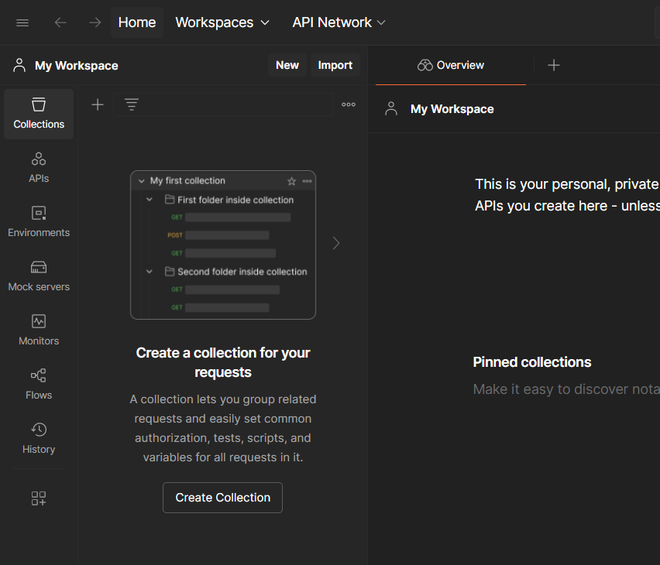Open request History in sidebar
The width and height of the screenshot is (660, 565).
click(38, 437)
